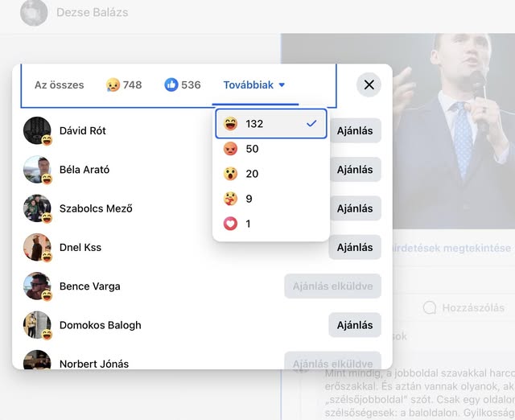Show like reactions tab with 536
The width and height of the screenshot is (515, 420).
pyautogui.click(x=183, y=85)
